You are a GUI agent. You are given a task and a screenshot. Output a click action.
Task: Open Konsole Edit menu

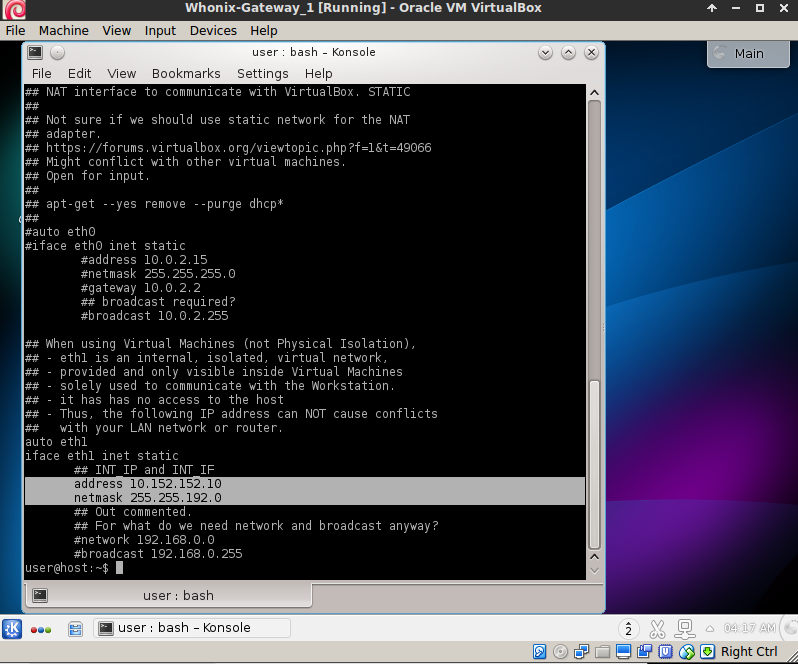coord(79,74)
